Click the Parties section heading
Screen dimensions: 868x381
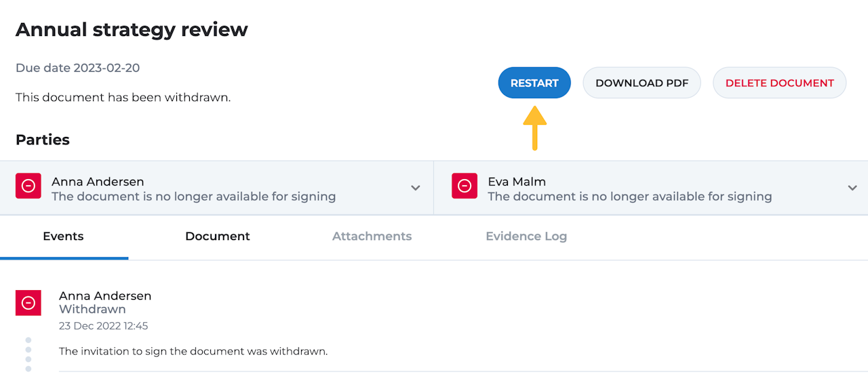pyautogui.click(x=43, y=140)
